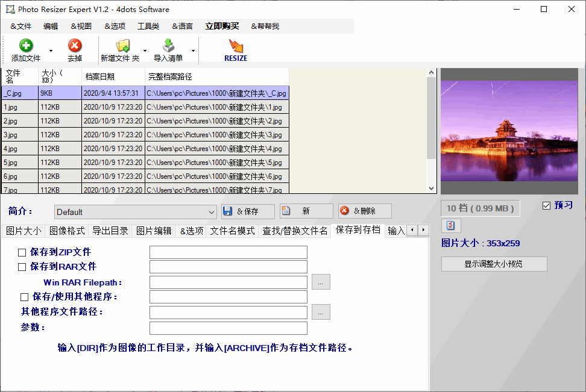This screenshot has width=586, height=392.
Task: Switch to the 图片编辑 tab
Action: 154,231
